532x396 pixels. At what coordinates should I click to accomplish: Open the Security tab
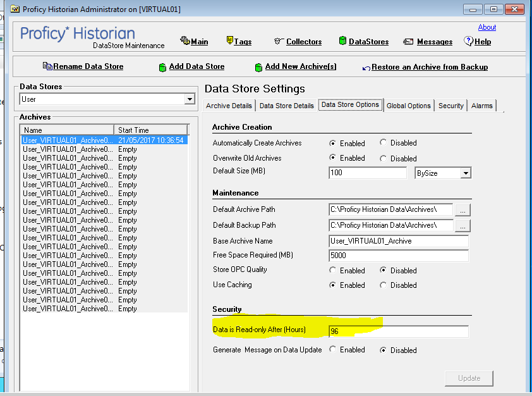[x=451, y=106]
